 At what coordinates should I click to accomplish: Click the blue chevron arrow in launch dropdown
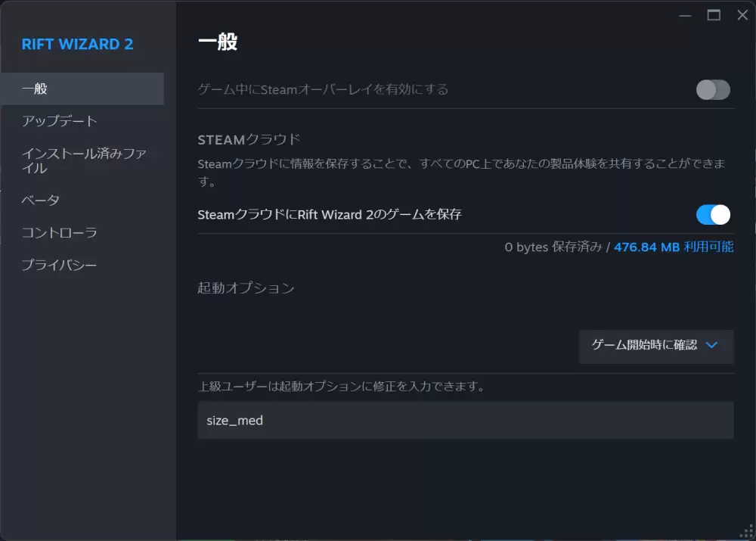pos(711,345)
